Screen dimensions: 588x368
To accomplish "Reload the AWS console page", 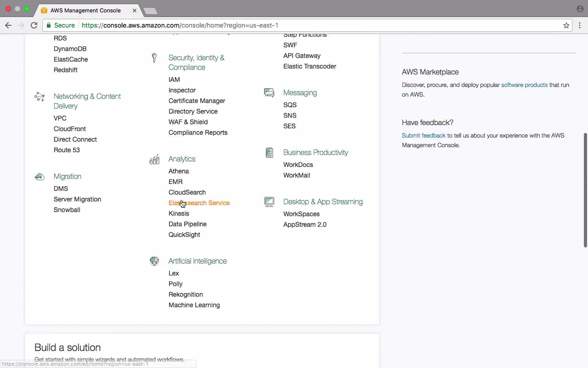I will click(x=34, y=25).
